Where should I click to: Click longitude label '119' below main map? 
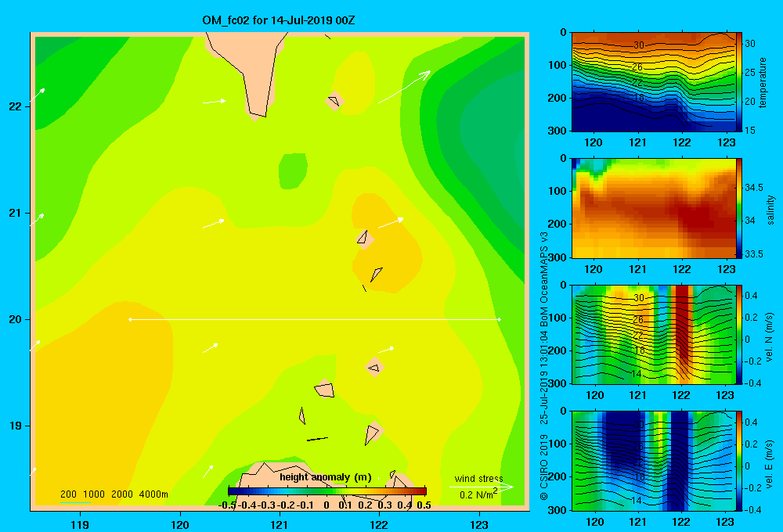click(x=81, y=524)
